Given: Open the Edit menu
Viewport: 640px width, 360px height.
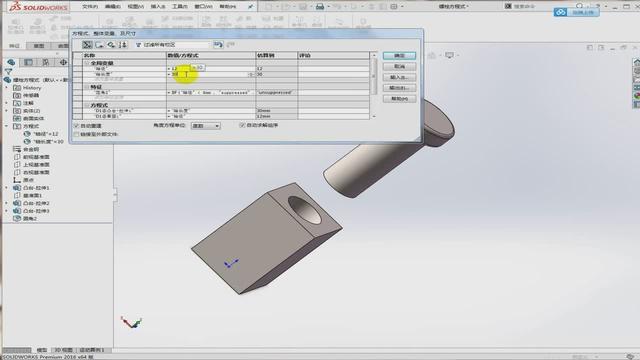Looking at the screenshot, I should pyautogui.click(x=113, y=7).
